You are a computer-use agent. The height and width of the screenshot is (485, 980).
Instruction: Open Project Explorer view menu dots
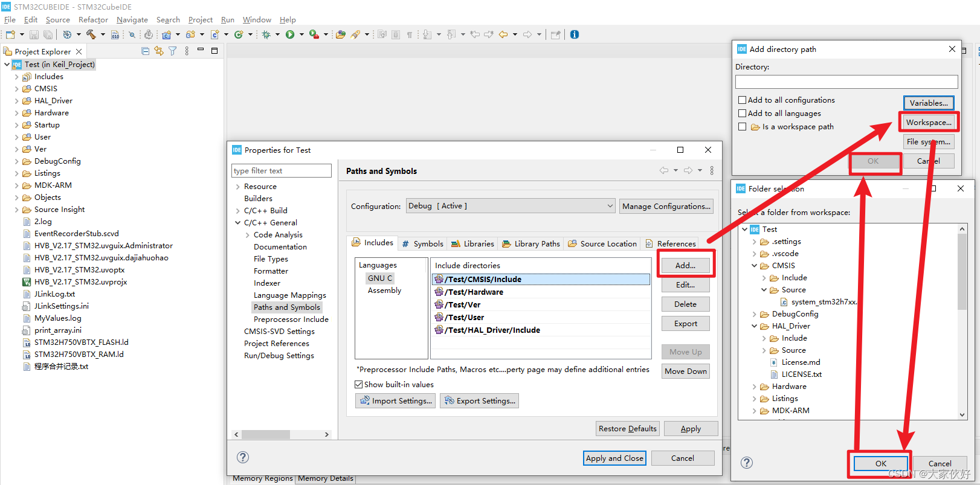tap(187, 51)
